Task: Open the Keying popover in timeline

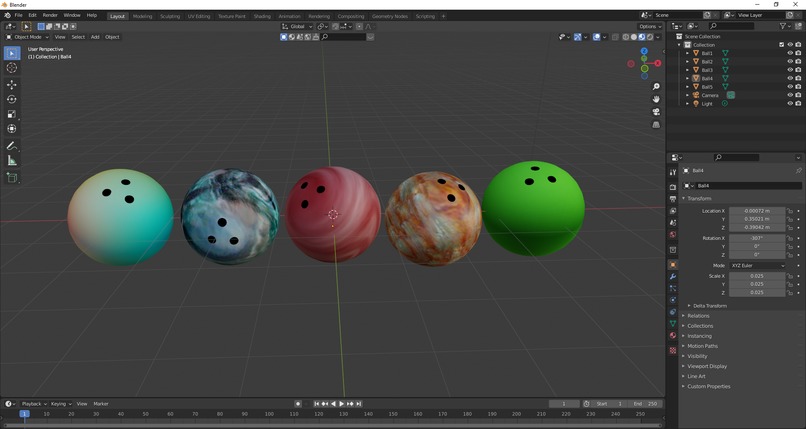Action: (61, 404)
